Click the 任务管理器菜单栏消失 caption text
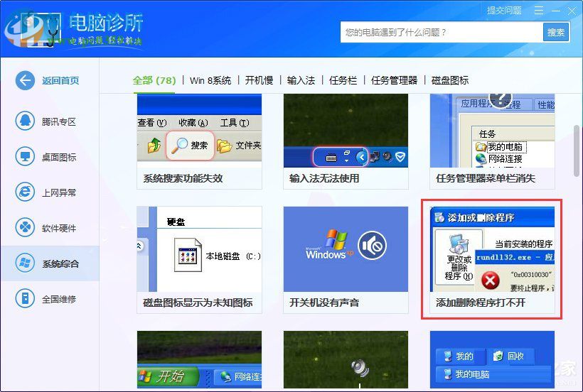The width and height of the screenshot is (583, 392). click(486, 178)
